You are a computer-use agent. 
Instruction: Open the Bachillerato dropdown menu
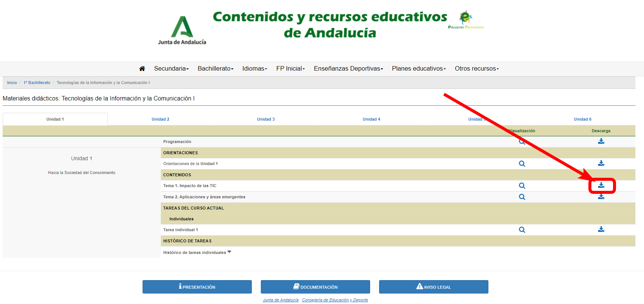(216, 69)
